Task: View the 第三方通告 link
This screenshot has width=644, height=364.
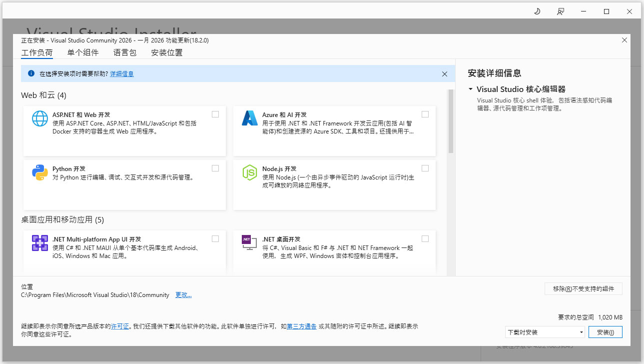Action: click(301, 325)
